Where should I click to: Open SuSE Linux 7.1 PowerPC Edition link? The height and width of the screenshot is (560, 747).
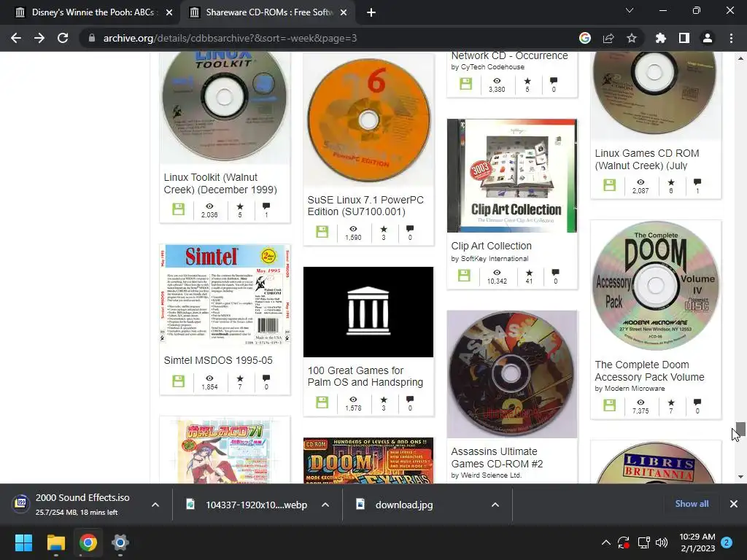[365, 206]
